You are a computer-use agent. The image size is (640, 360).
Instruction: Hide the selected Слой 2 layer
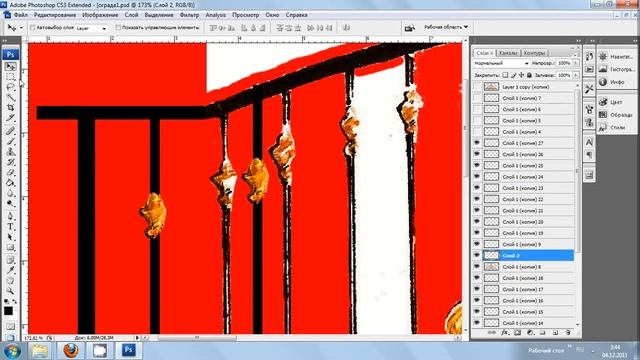tap(477, 255)
